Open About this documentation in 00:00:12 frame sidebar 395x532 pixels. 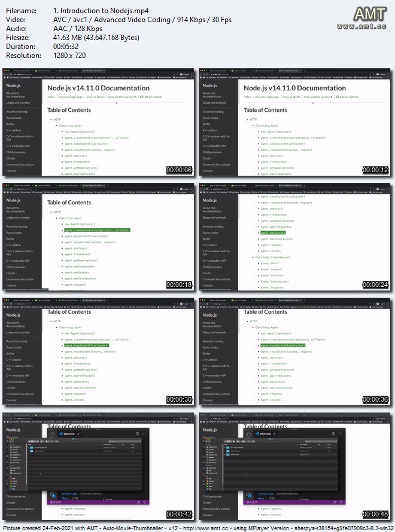point(212,95)
